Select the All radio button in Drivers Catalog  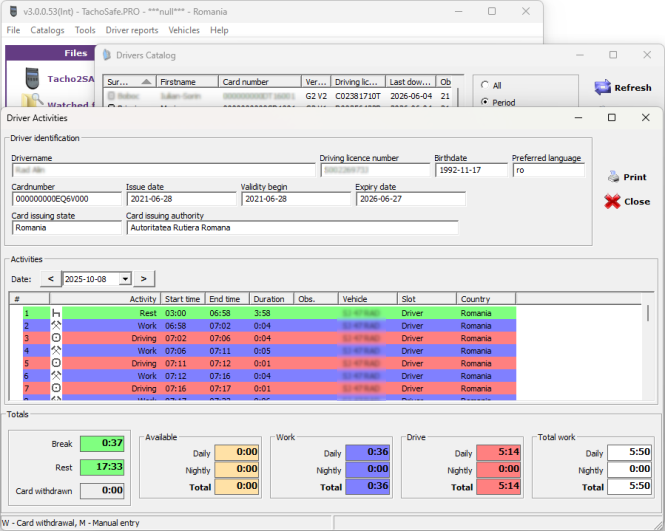coord(484,85)
